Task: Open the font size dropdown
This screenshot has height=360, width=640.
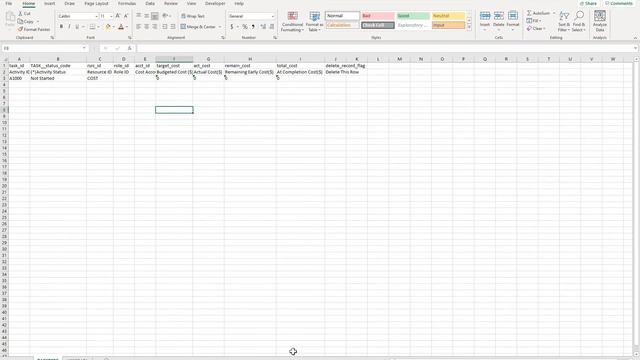Action: pos(111,16)
